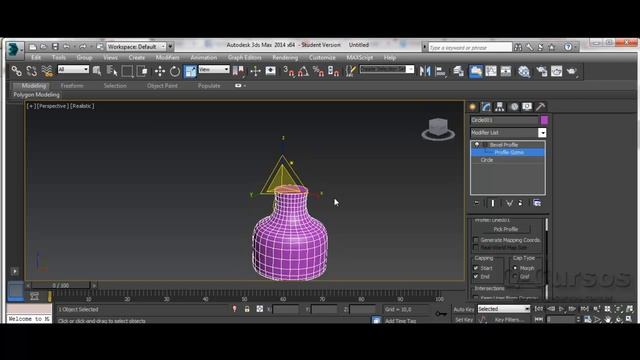Click the time slider 0 / 100 handle
Image resolution: width=640 pixels, height=360 pixels.
click(61, 285)
